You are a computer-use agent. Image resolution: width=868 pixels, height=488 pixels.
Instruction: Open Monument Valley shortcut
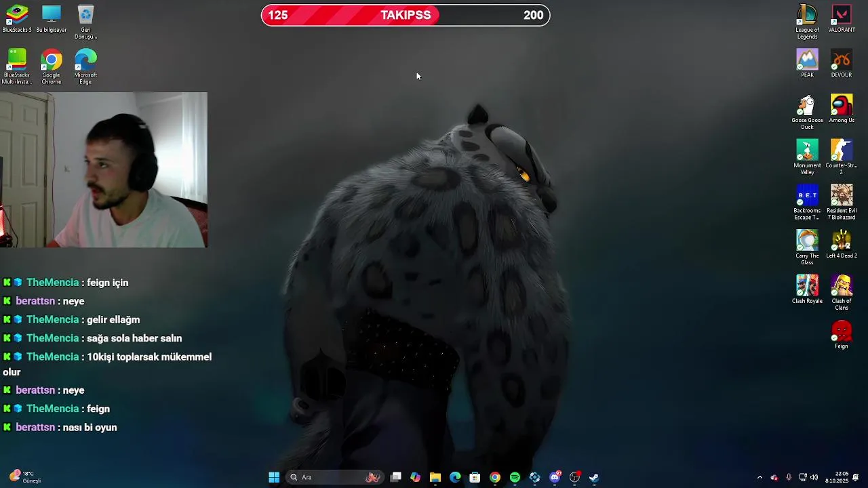coord(807,157)
